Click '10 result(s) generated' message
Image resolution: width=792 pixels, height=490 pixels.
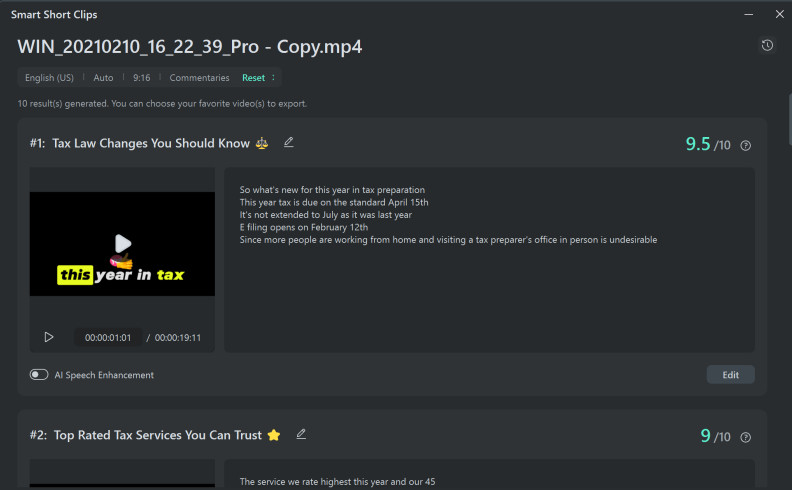pos(162,104)
